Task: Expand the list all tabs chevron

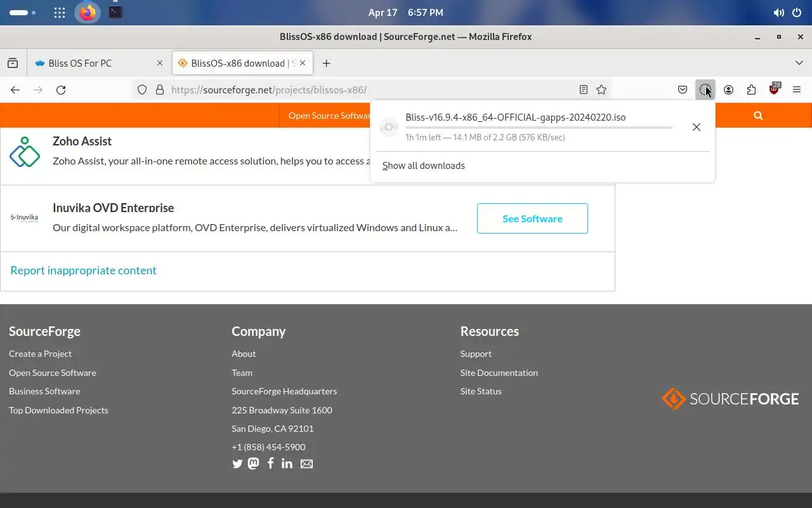Action: pyautogui.click(x=799, y=63)
